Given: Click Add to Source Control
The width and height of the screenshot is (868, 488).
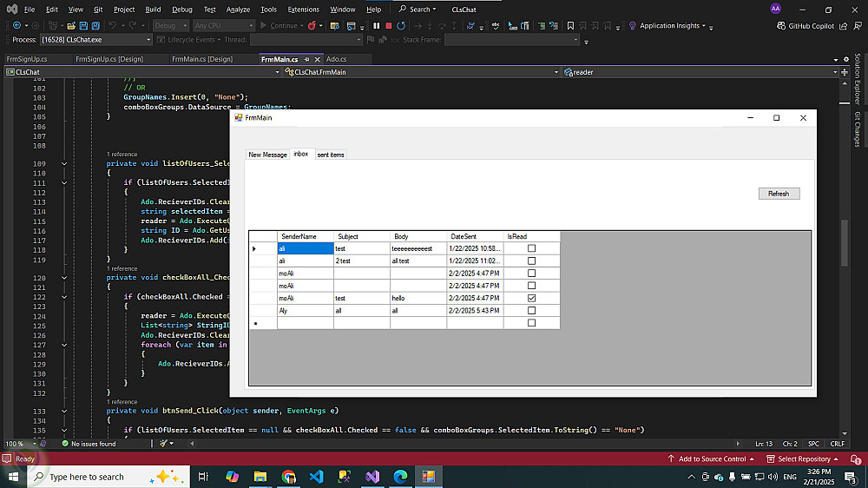Looking at the screenshot, I should (712, 458).
